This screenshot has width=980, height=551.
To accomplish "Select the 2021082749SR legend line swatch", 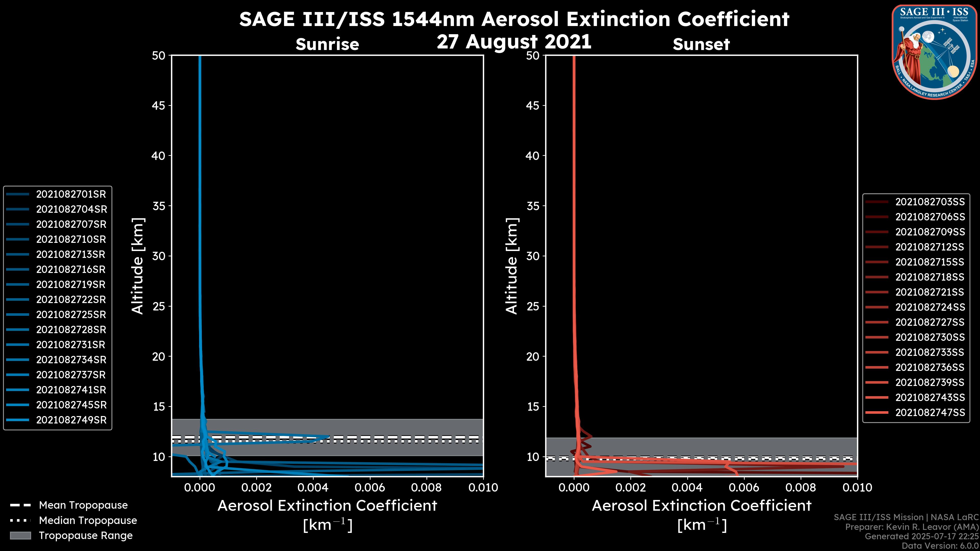I will [18, 420].
